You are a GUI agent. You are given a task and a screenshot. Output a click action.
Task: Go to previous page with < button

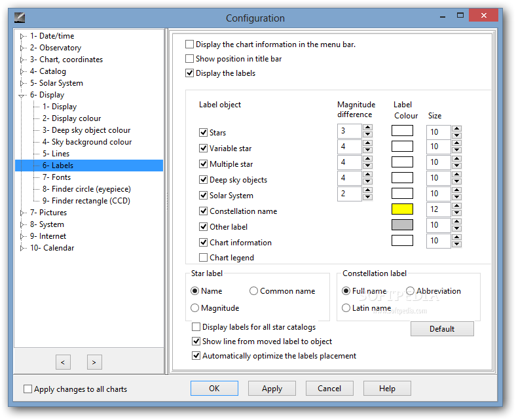pyautogui.click(x=63, y=362)
